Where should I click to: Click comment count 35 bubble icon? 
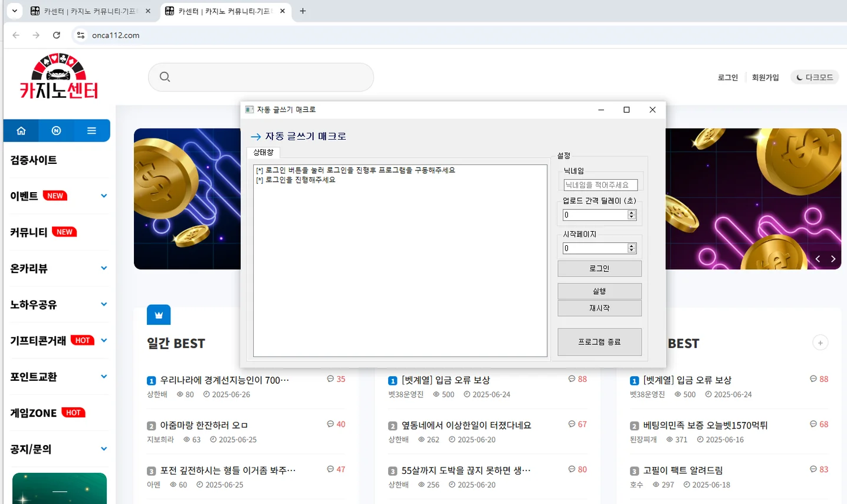(x=330, y=379)
